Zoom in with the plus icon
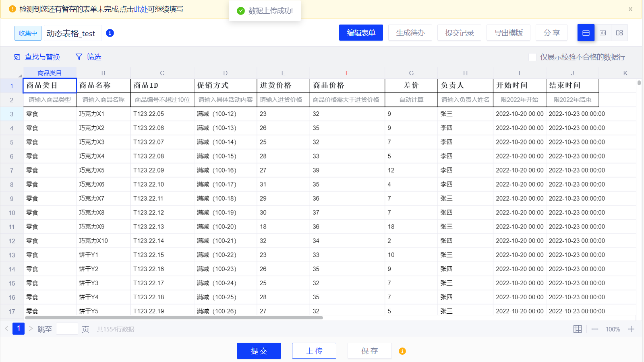Screen dimensions: 644x362 tap(631, 329)
